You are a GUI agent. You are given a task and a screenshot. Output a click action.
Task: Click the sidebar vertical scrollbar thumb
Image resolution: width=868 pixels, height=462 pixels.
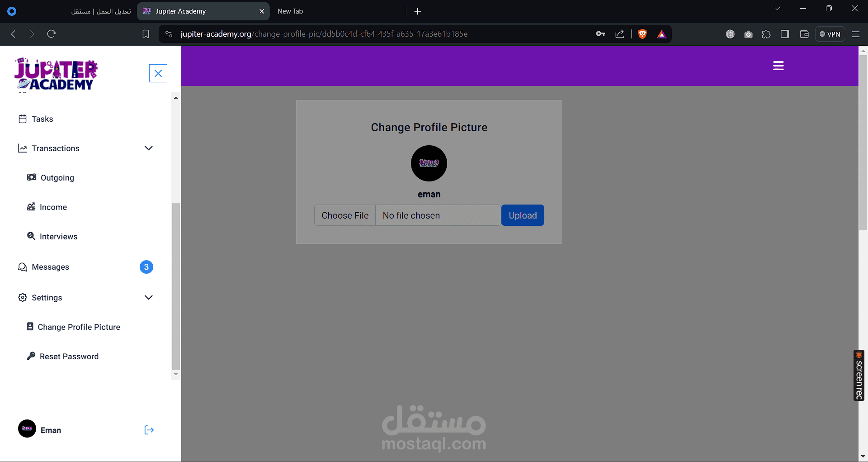point(176,286)
